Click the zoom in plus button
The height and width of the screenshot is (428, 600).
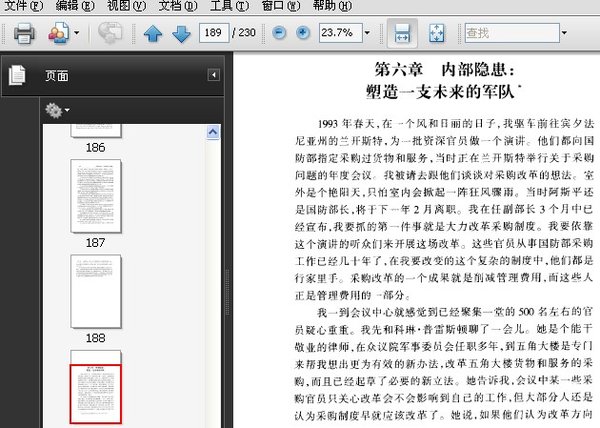click(x=303, y=33)
